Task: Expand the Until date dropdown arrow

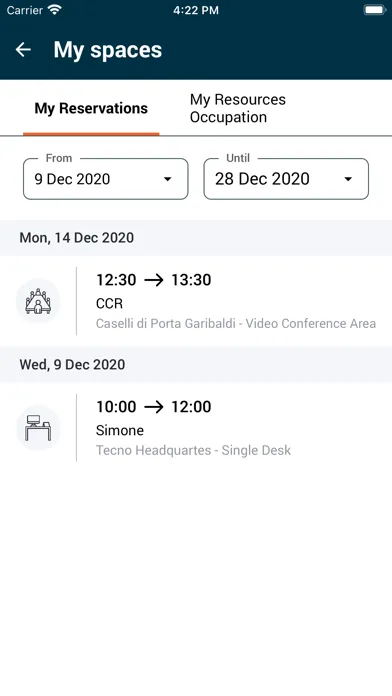Action: (x=348, y=179)
